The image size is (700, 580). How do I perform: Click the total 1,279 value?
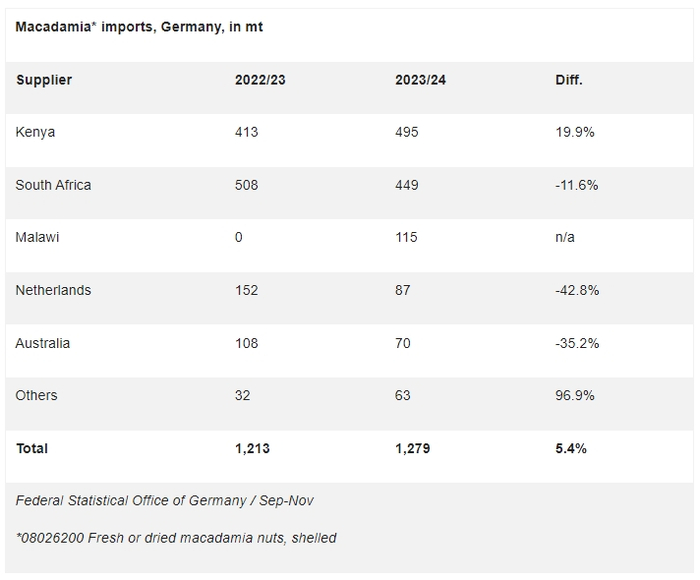click(x=413, y=448)
